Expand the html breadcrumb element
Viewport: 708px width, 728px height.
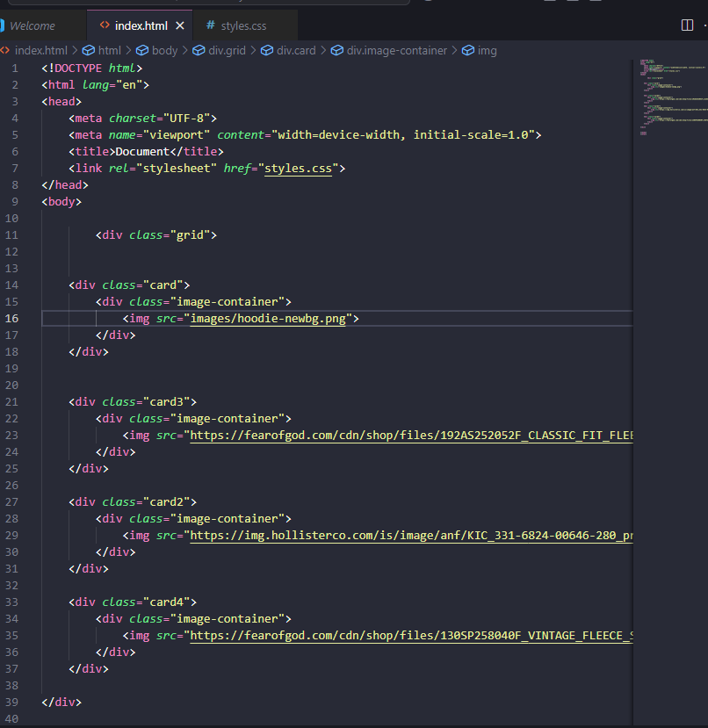point(109,51)
